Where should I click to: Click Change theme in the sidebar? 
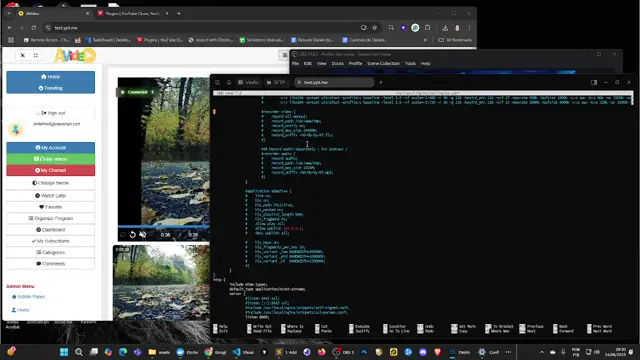pyautogui.click(x=51, y=183)
